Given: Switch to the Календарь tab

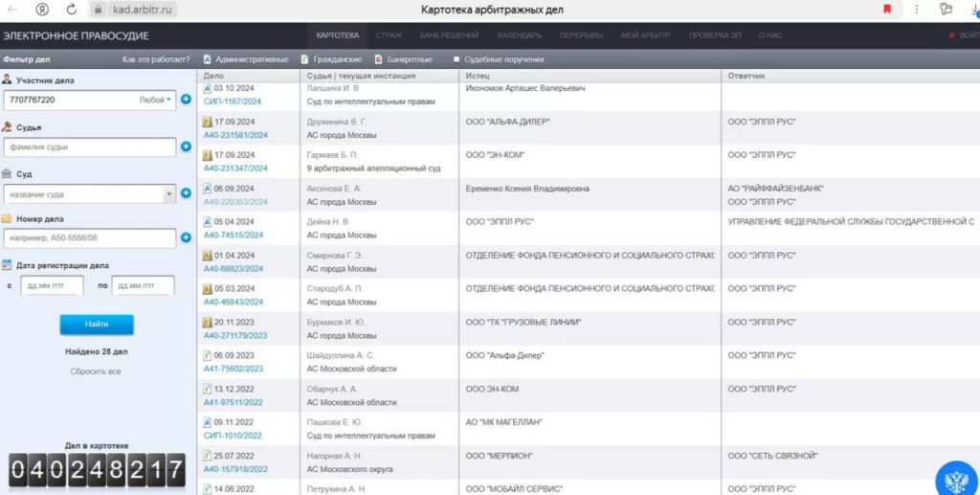Looking at the screenshot, I should pyautogui.click(x=519, y=35).
